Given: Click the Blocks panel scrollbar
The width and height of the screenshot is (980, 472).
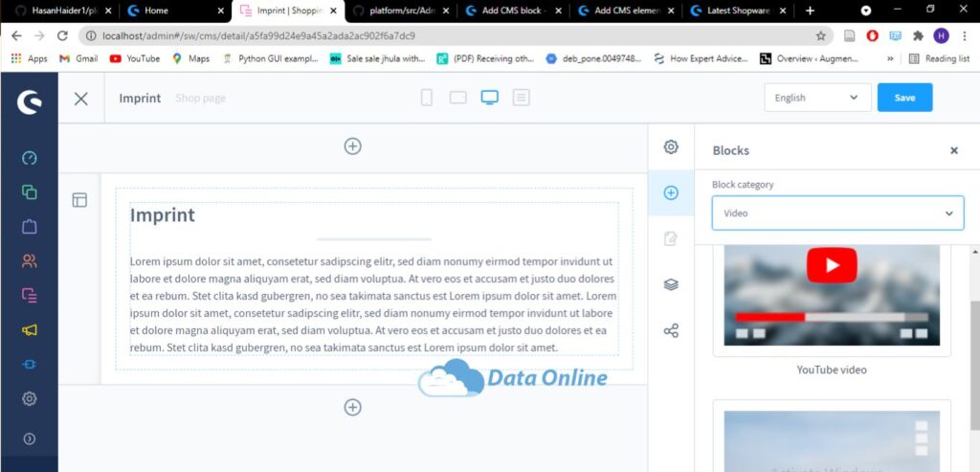Looking at the screenshot, I should (974, 365).
